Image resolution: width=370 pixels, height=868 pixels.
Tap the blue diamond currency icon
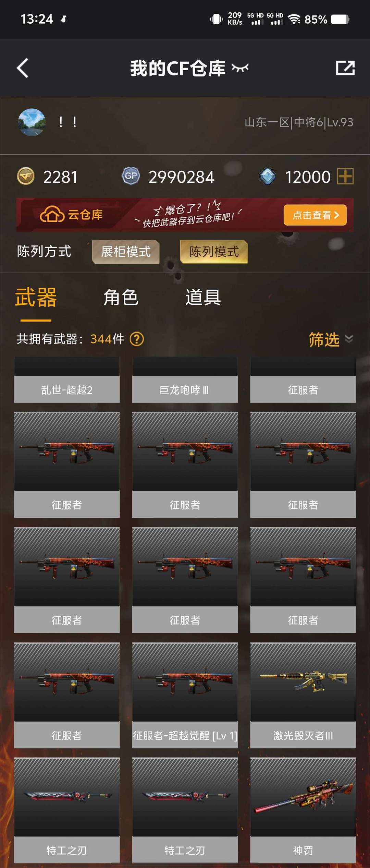(268, 176)
